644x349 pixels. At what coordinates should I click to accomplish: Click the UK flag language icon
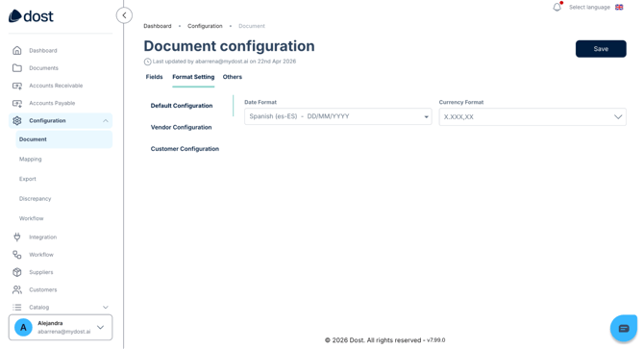point(619,7)
